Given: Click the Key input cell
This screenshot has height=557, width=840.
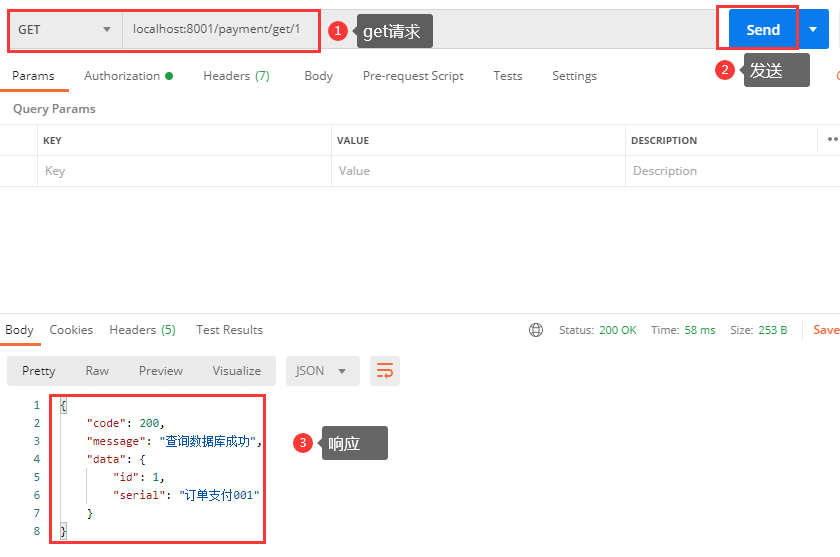Looking at the screenshot, I should click(184, 171).
